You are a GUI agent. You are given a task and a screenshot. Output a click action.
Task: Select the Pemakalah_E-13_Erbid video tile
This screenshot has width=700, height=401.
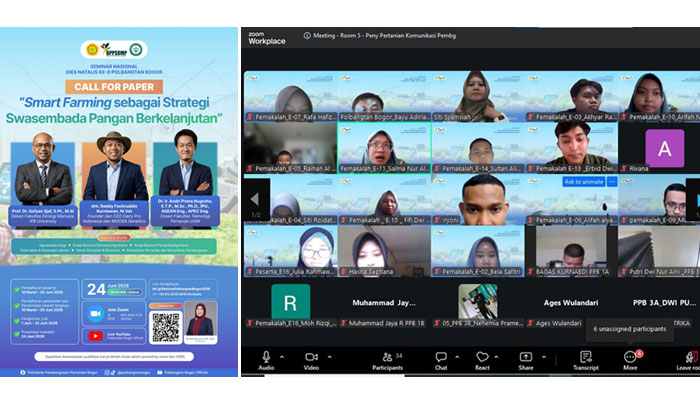[x=571, y=148]
